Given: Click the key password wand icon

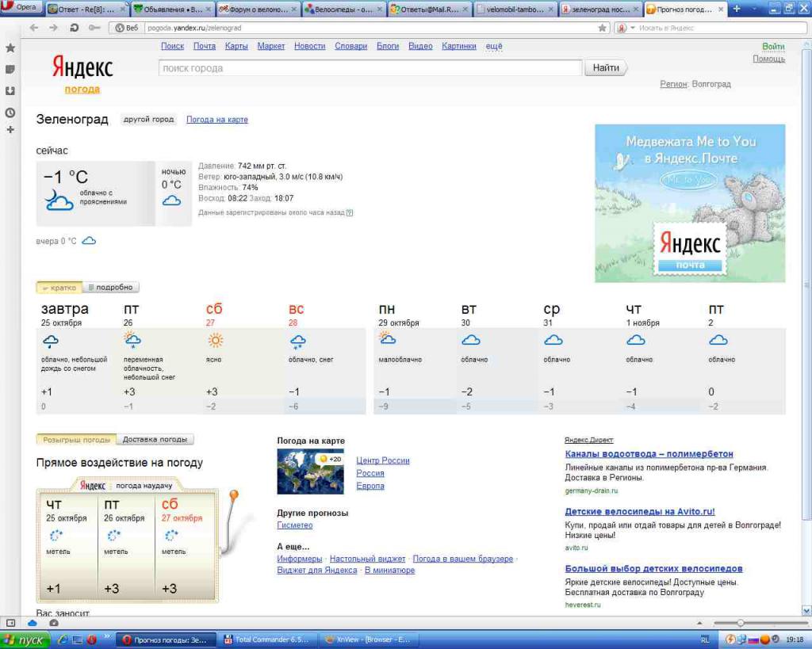Looking at the screenshot, I should (94, 28).
